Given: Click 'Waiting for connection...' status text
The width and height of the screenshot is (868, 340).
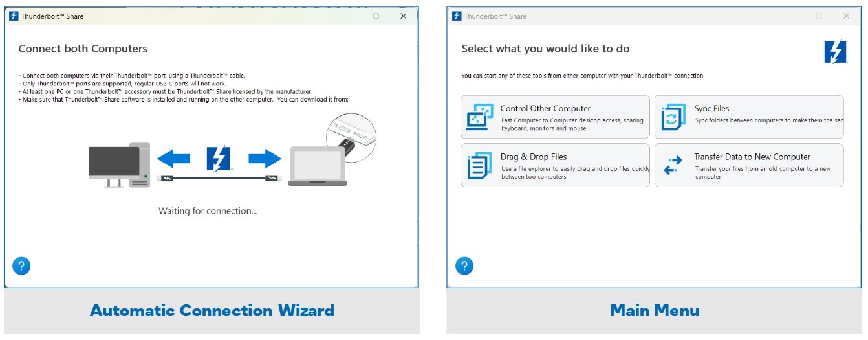Looking at the screenshot, I should tap(208, 211).
